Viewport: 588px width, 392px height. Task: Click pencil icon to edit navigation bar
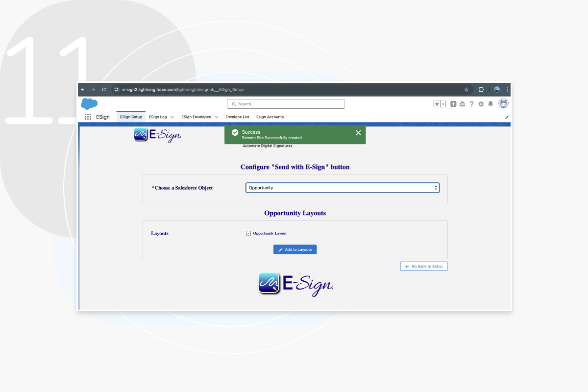pos(507,117)
